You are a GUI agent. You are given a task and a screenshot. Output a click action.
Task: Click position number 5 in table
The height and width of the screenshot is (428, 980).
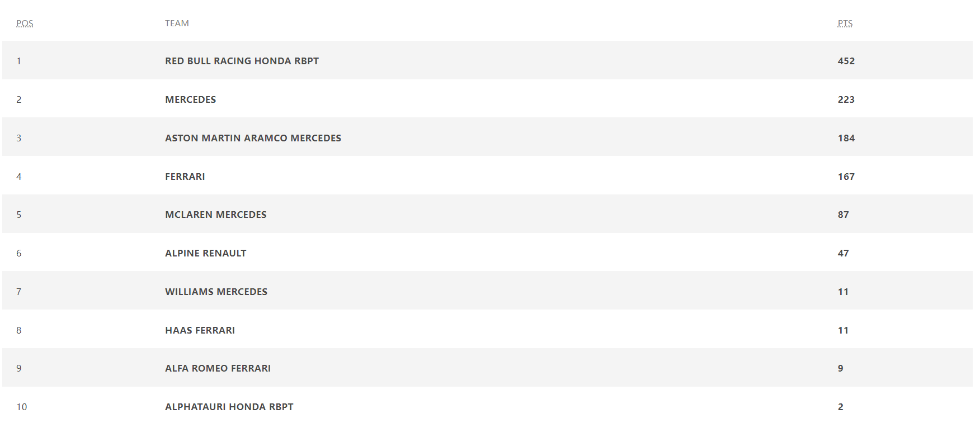[19, 215]
